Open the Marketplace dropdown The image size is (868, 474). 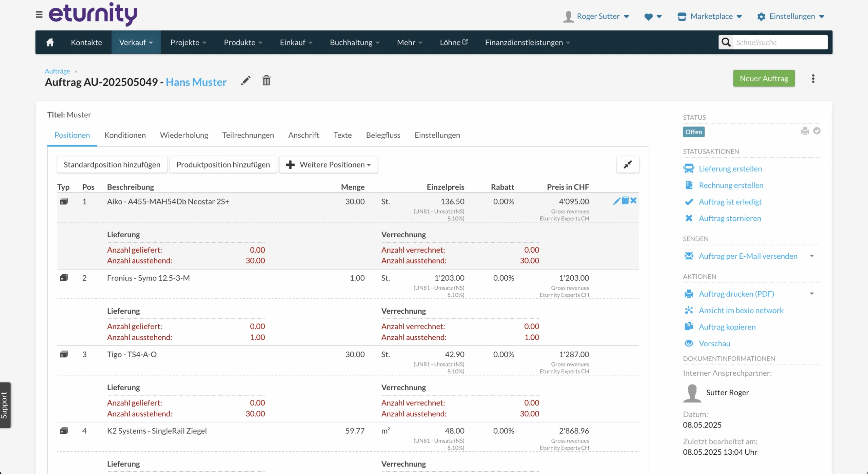tap(710, 16)
